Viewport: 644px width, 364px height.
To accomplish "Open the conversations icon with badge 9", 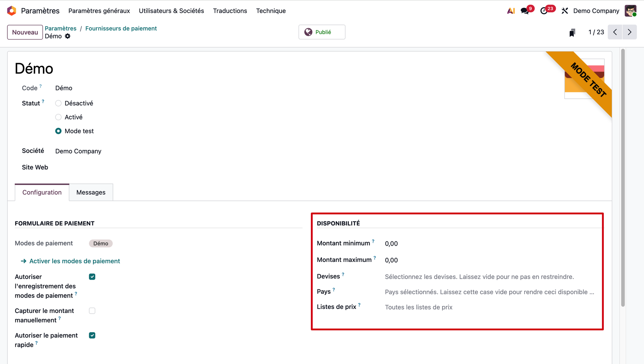I will tap(525, 11).
